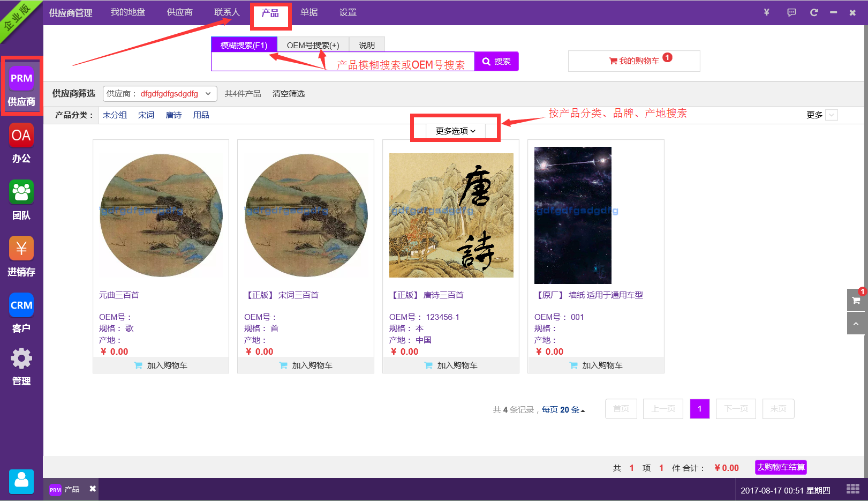
Task: Add 元曲三百首 to shopping cart
Action: point(161,365)
